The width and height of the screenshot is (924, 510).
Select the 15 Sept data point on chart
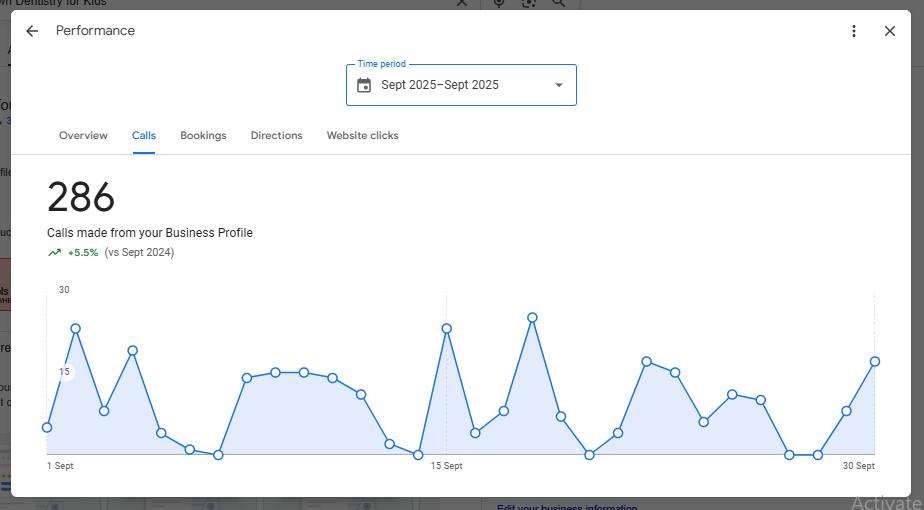tap(447, 328)
